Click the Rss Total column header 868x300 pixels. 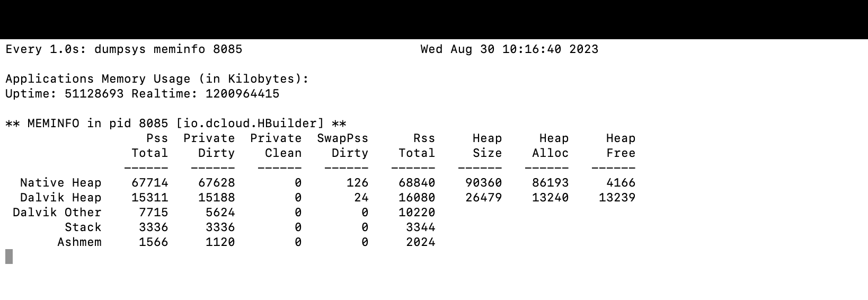[x=417, y=146]
